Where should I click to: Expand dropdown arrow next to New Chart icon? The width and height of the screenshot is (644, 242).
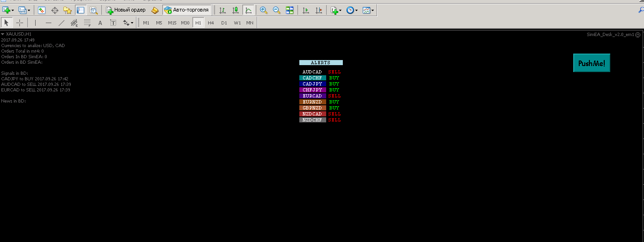coord(12,10)
